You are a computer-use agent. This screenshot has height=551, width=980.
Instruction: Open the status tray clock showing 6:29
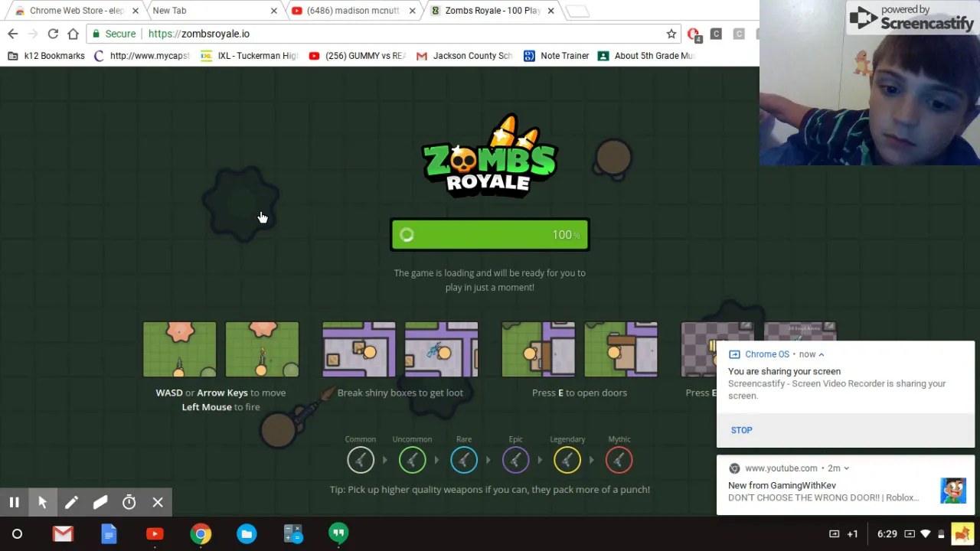click(887, 534)
